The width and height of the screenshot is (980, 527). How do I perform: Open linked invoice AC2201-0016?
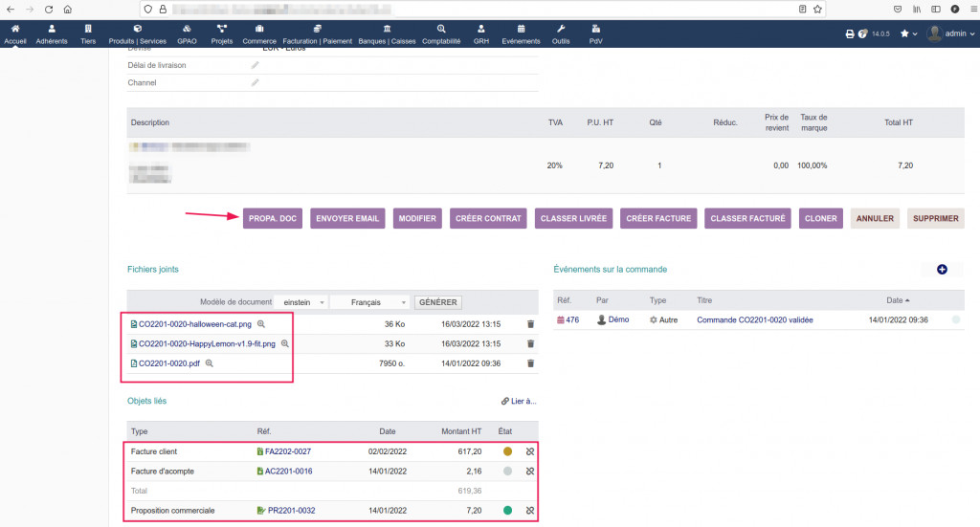click(287, 471)
